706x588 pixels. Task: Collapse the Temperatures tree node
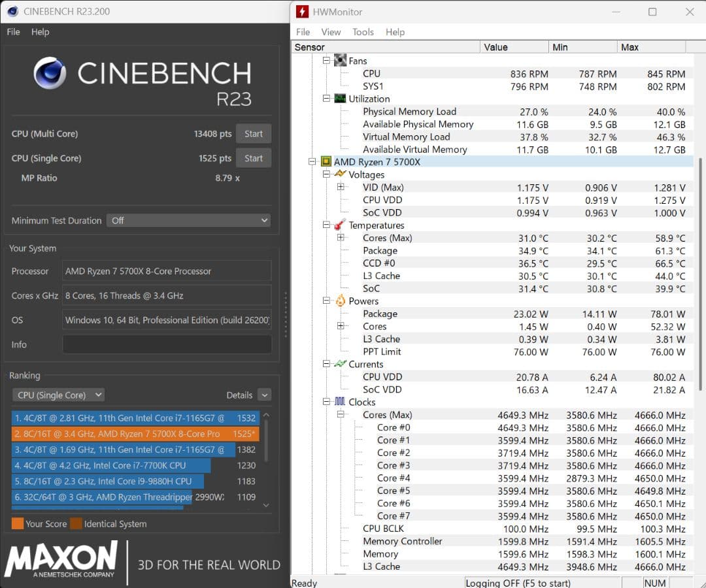(326, 225)
